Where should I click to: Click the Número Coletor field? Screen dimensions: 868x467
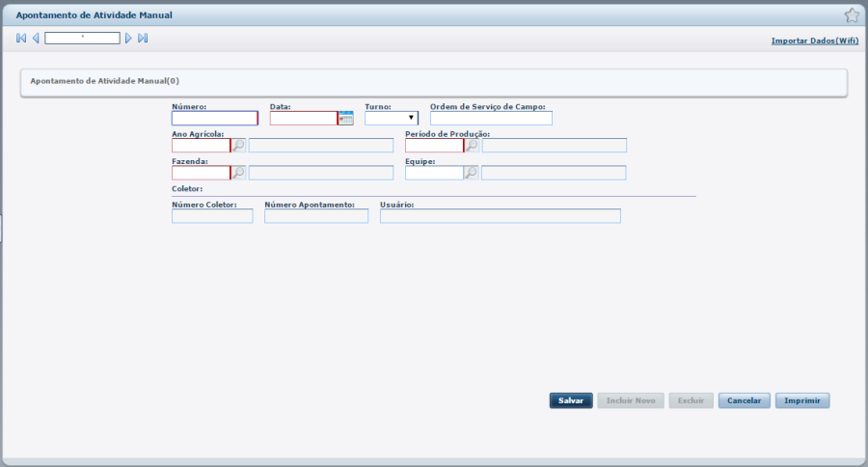click(212, 216)
